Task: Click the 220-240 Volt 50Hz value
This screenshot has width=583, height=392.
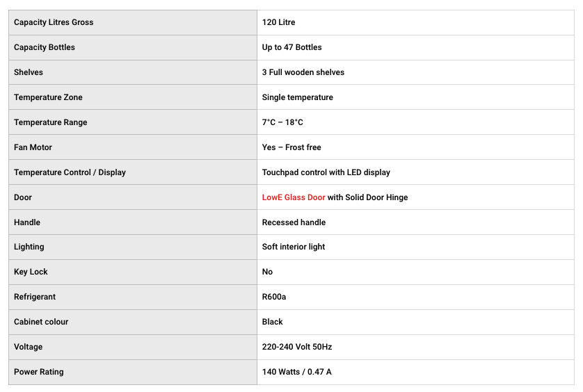Action: pyautogui.click(x=297, y=347)
